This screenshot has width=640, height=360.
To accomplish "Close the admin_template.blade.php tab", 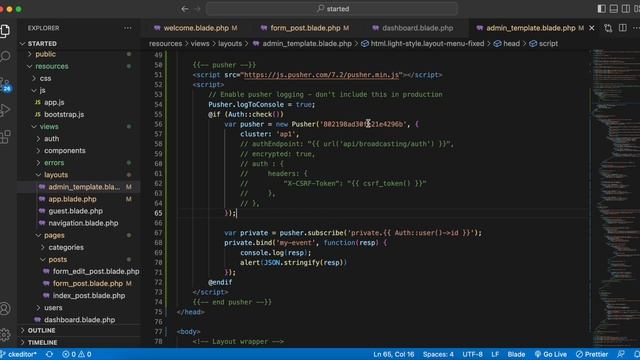I will (x=591, y=28).
